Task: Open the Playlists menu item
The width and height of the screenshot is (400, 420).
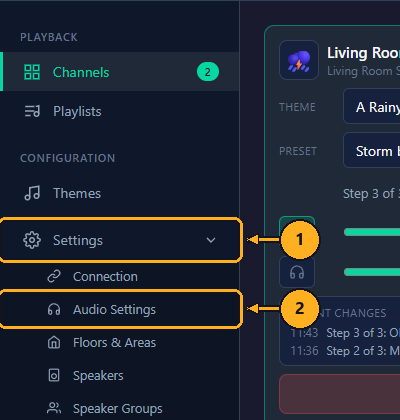Action: 119,111
